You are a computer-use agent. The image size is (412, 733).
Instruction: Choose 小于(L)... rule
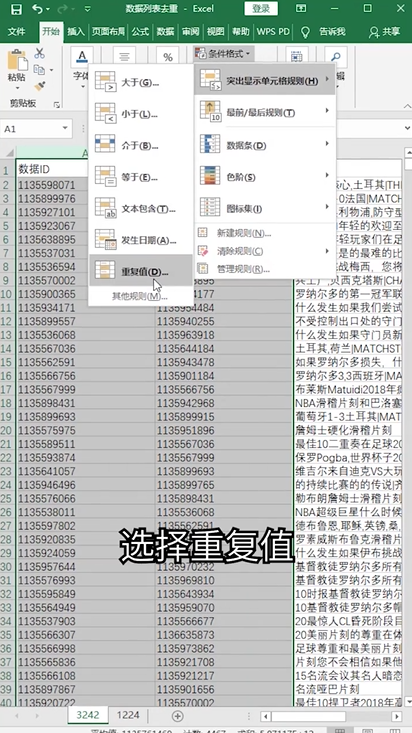140,114
